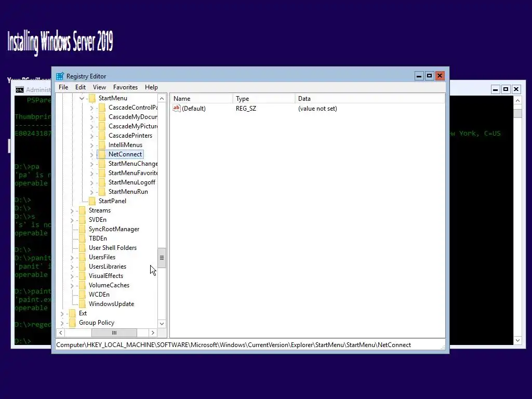
Task: Click the Name column header
Action: (202, 99)
